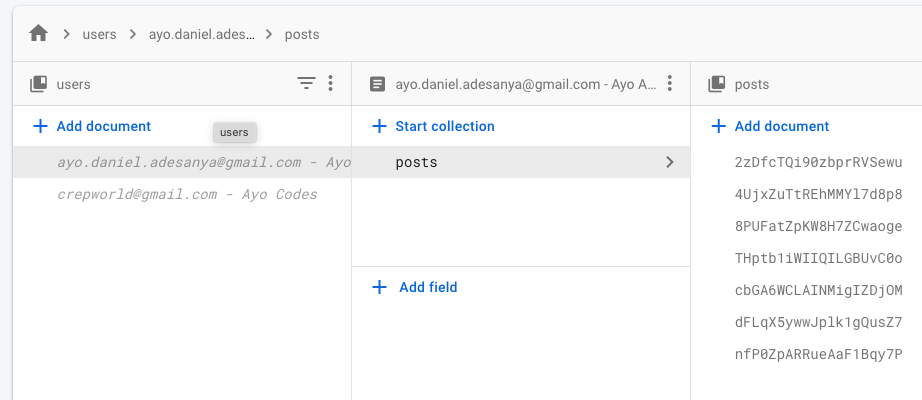Screen dimensions: 922x400
Task: Add document to posts collection
Action: 770,126
